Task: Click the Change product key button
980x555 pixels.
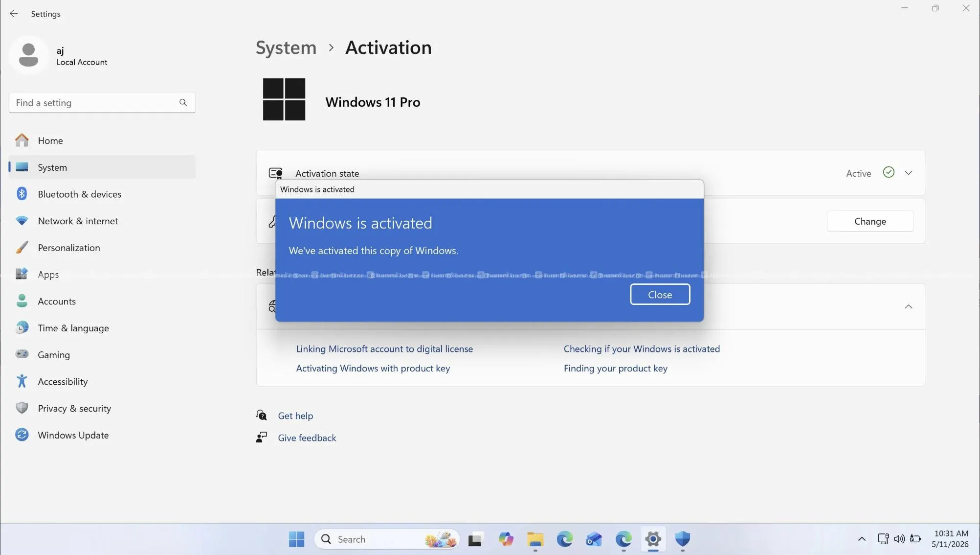Action: pyautogui.click(x=870, y=221)
